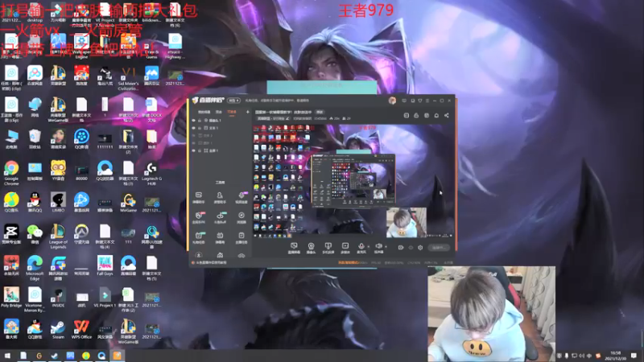644x362 pixels.
Task: Open WeGame desktop shortcut
Action: pyautogui.click(x=128, y=203)
